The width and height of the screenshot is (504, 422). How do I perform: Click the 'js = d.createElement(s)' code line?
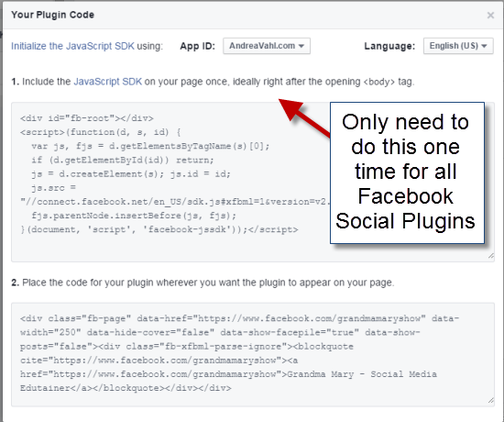coord(131,174)
